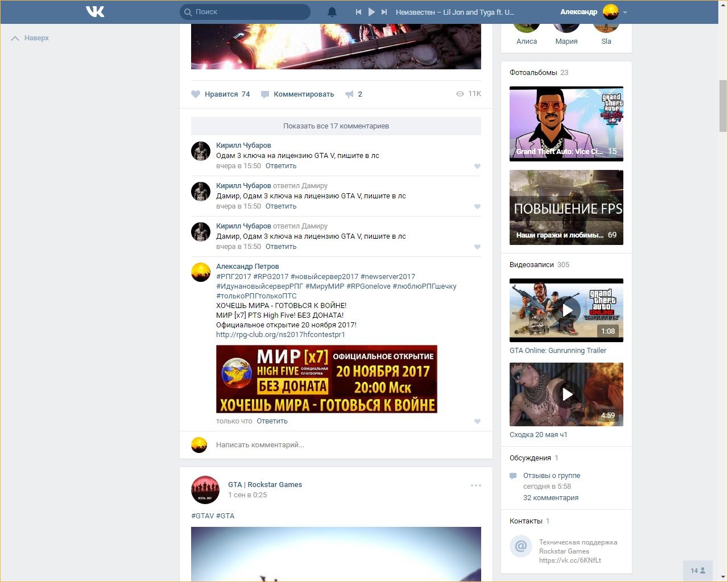Open the GTA Online: Gunrunning Trailer title link

click(558, 351)
